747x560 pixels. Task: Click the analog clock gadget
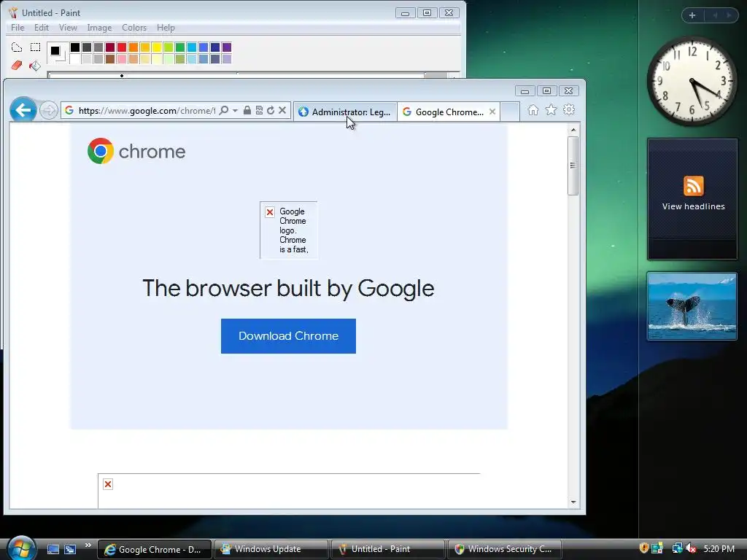pyautogui.click(x=692, y=81)
